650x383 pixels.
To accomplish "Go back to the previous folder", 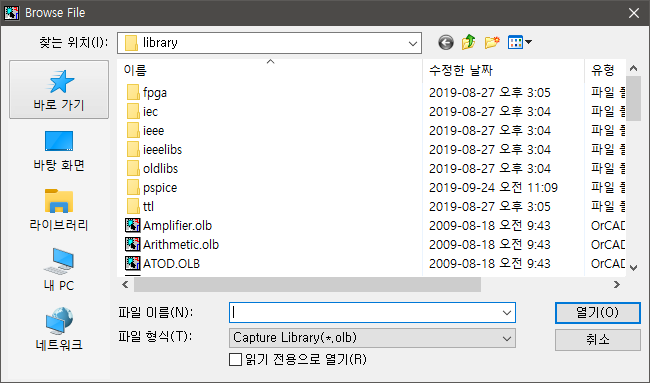I will [446, 42].
